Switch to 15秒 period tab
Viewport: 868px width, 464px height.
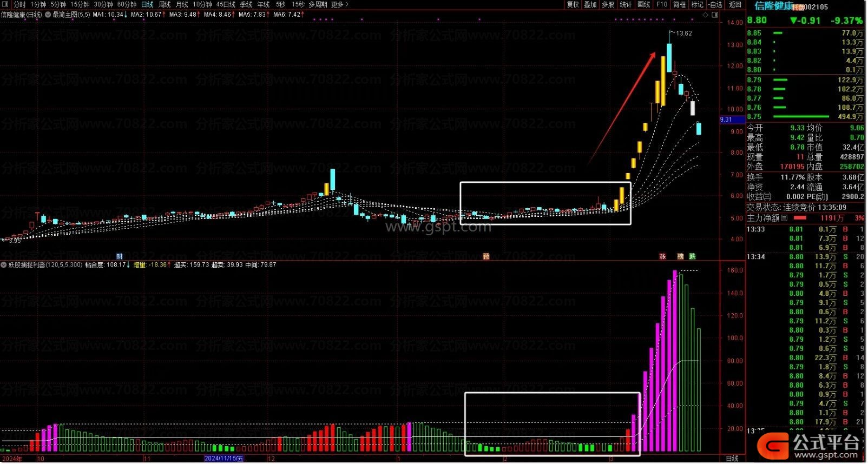click(x=298, y=4)
